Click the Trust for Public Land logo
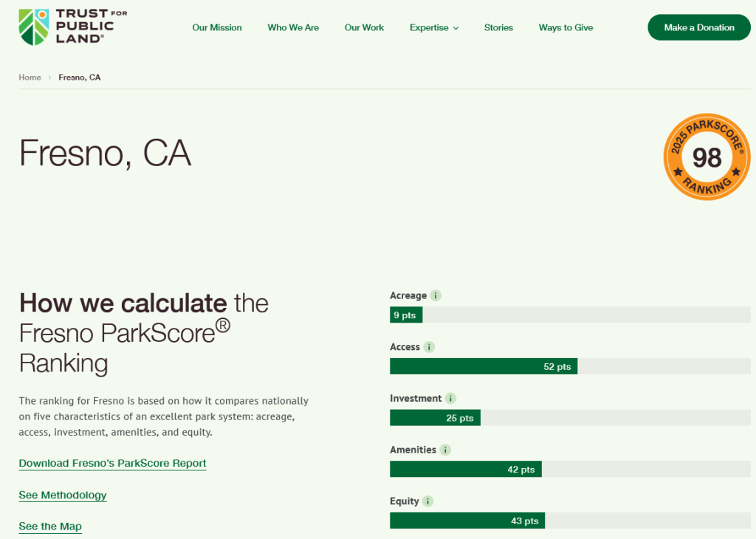756x539 pixels. tap(73, 27)
